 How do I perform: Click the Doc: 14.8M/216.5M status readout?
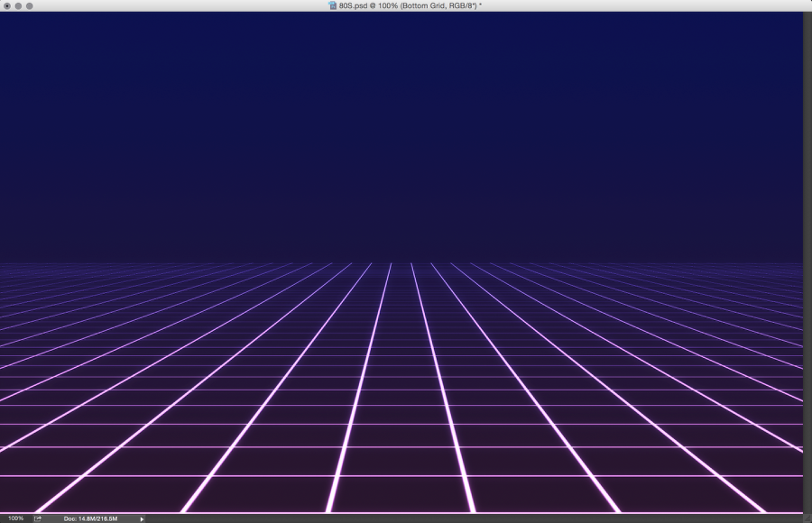(90, 518)
